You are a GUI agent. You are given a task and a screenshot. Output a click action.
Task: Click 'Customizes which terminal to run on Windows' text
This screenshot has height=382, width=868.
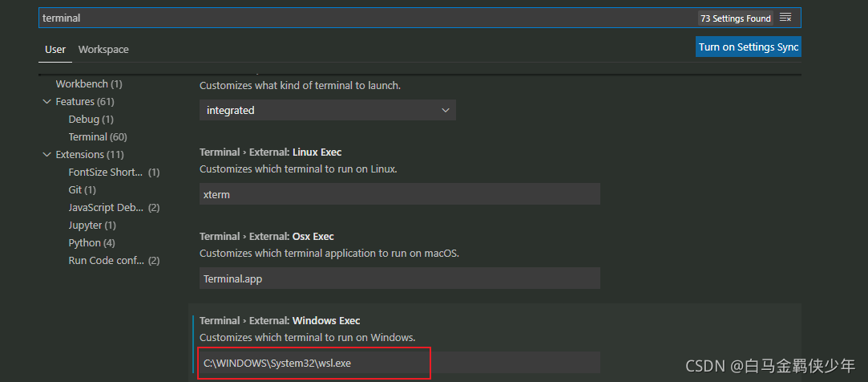pyautogui.click(x=307, y=337)
